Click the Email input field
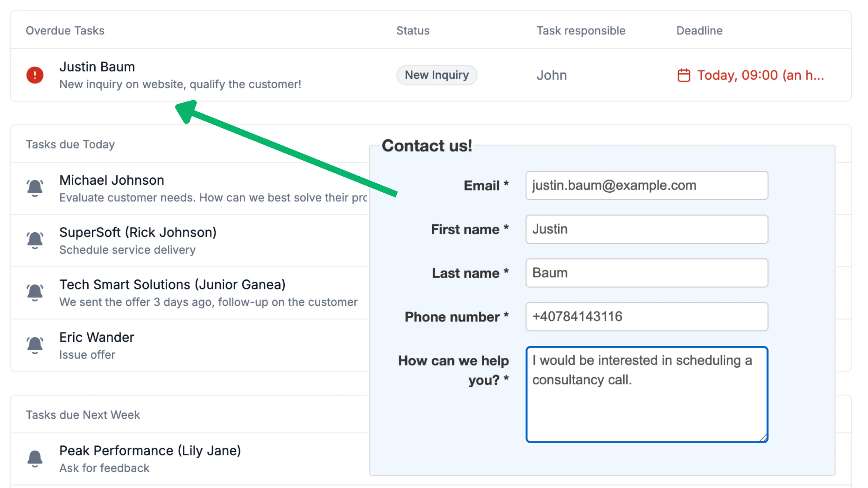The image size is (868, 488). 646,185
